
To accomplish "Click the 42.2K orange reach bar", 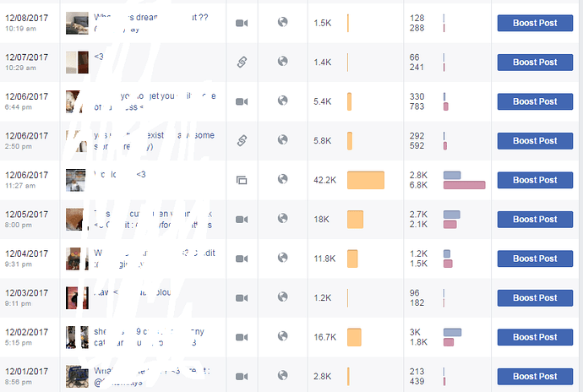I will [366, 180].
